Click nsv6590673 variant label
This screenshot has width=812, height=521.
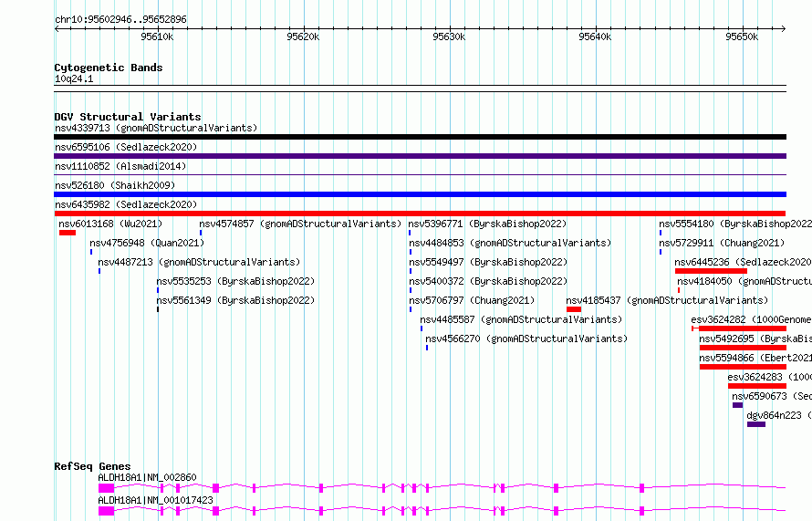tap(772, 396)
